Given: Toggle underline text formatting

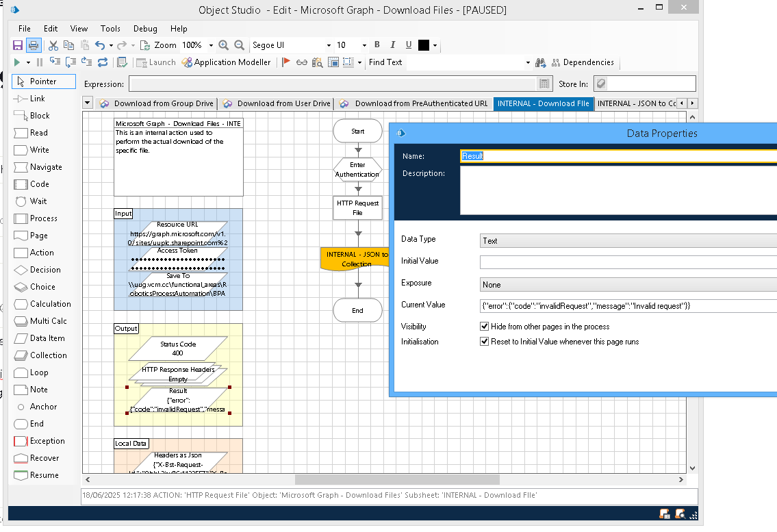Looking at the screenshot, I should (409, 45).
